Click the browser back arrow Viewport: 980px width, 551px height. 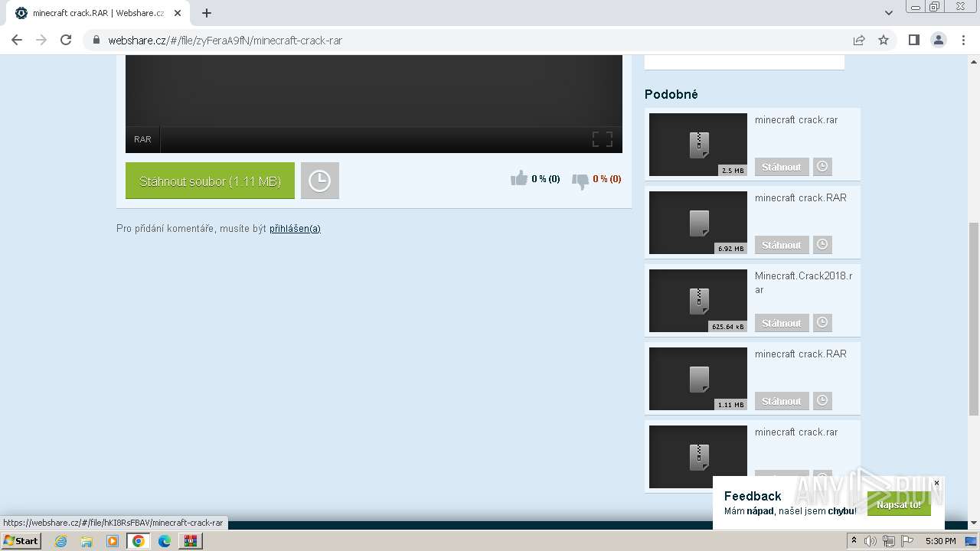17,40
